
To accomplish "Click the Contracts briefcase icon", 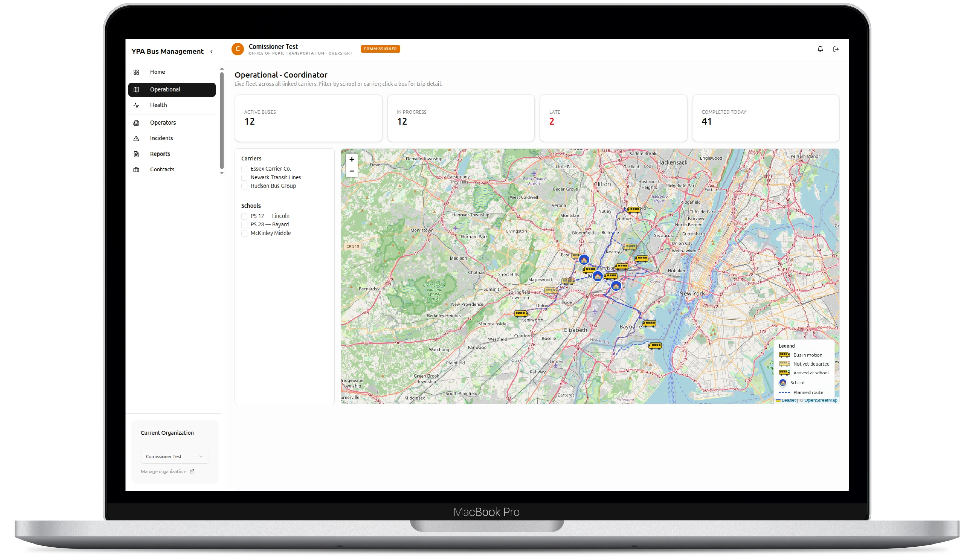I will 136,170.
